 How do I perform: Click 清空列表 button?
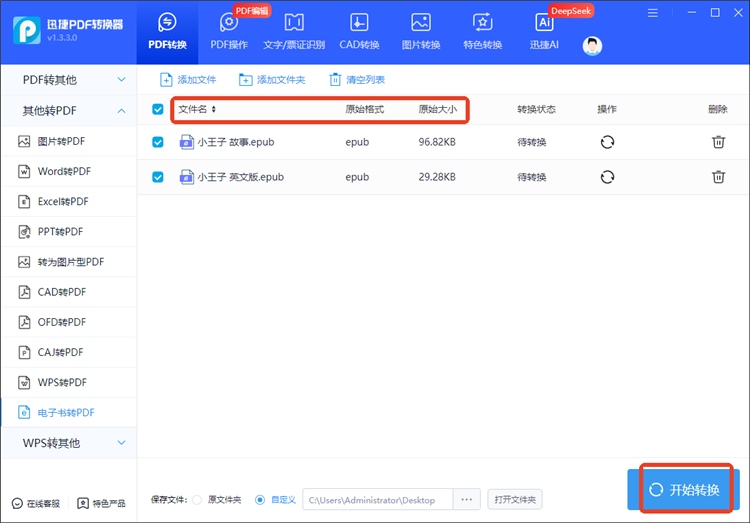point(357,79)
